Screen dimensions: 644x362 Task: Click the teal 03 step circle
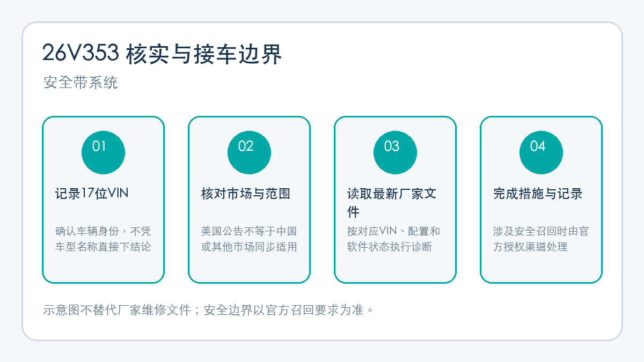395,152
